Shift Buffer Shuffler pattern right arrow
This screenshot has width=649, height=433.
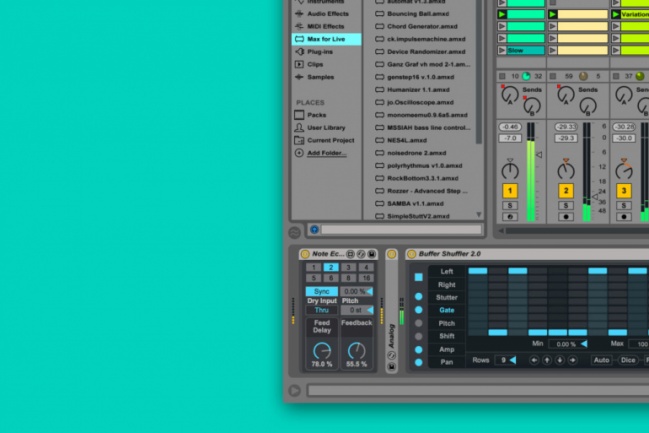click(x=572, y=360)
